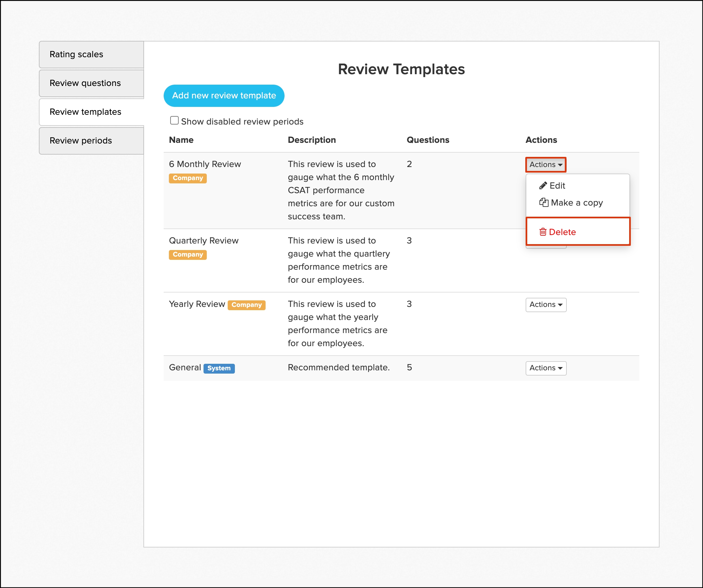
Task: Switch to the Rating scales tab
Action: pos(76,54)
